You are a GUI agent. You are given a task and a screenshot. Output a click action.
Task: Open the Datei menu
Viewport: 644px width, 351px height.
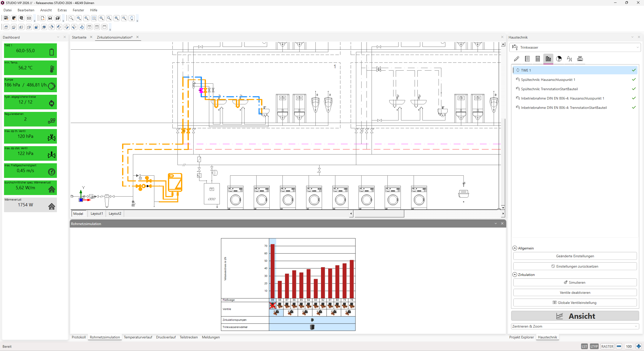[8, 10]
